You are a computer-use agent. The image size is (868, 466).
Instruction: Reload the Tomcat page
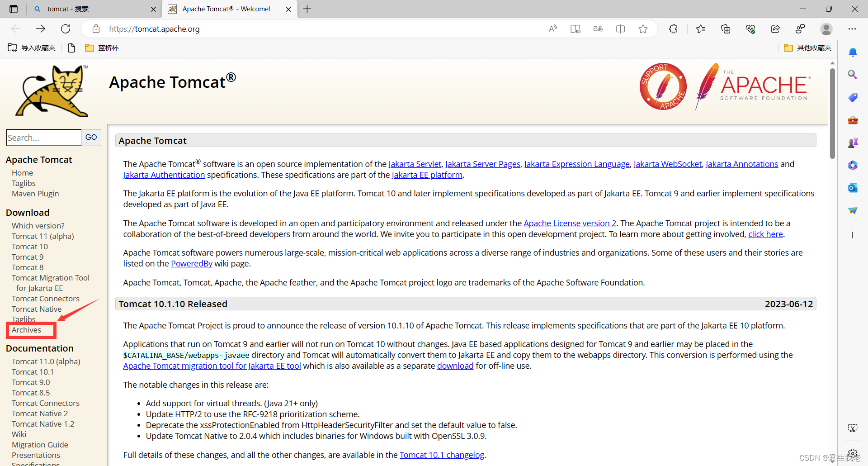[x=66, y=29]
